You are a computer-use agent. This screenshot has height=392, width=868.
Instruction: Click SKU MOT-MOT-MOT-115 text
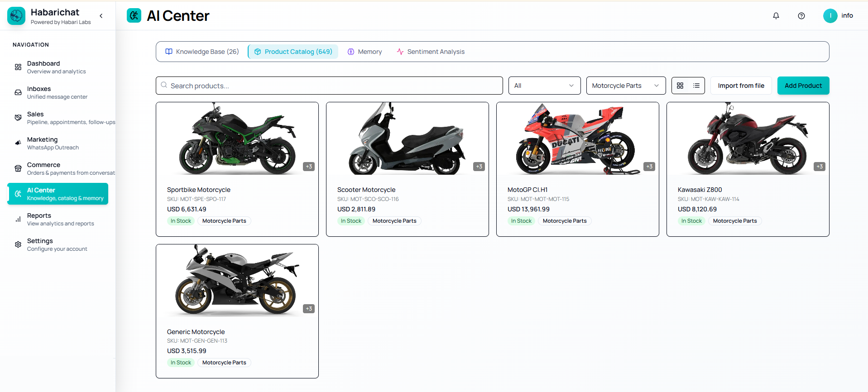click(x=538, y=199)
